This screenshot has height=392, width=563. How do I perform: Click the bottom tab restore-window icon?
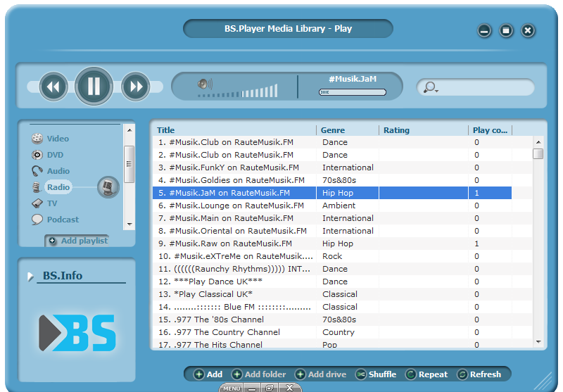(x=270, y=388)
